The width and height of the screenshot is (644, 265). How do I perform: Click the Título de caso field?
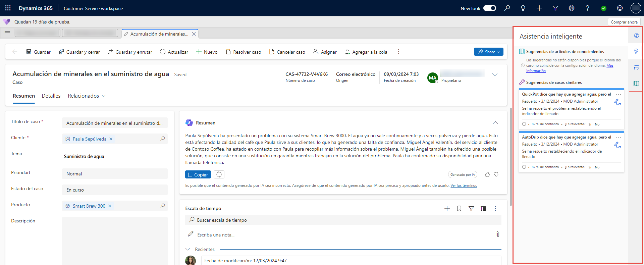point(115,123)
